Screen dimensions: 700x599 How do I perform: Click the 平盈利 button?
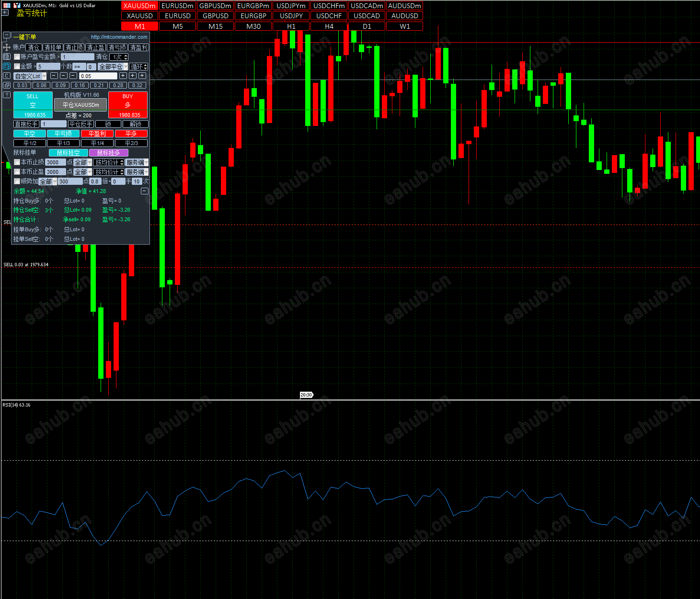97,134
